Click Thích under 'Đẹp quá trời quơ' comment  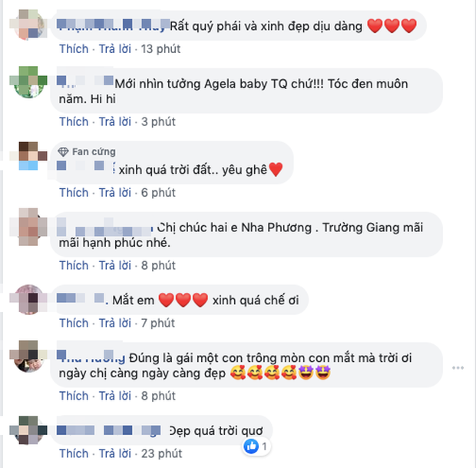click(74, 453)
